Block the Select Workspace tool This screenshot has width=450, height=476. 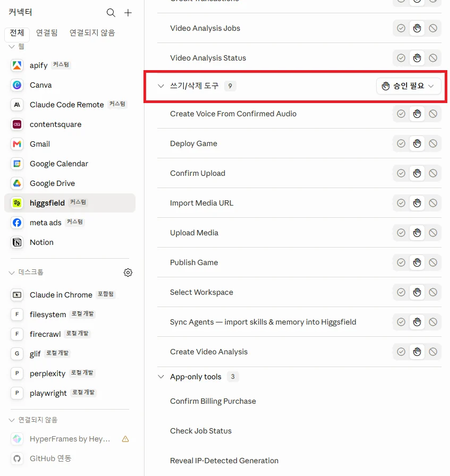tap(433, 292)
